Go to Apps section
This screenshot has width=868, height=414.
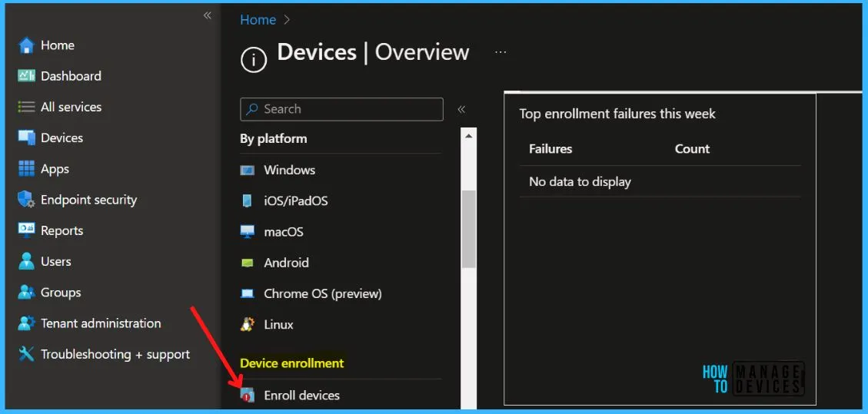pos(55,169)
